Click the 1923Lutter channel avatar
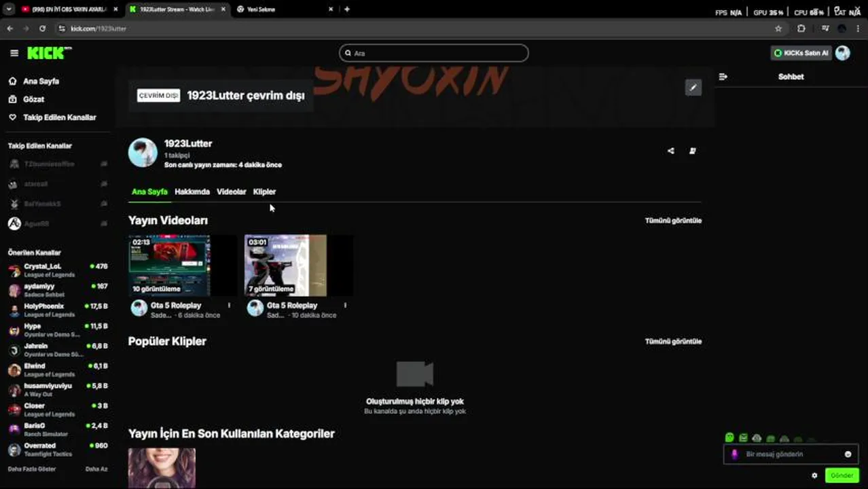 pos(143,153)
